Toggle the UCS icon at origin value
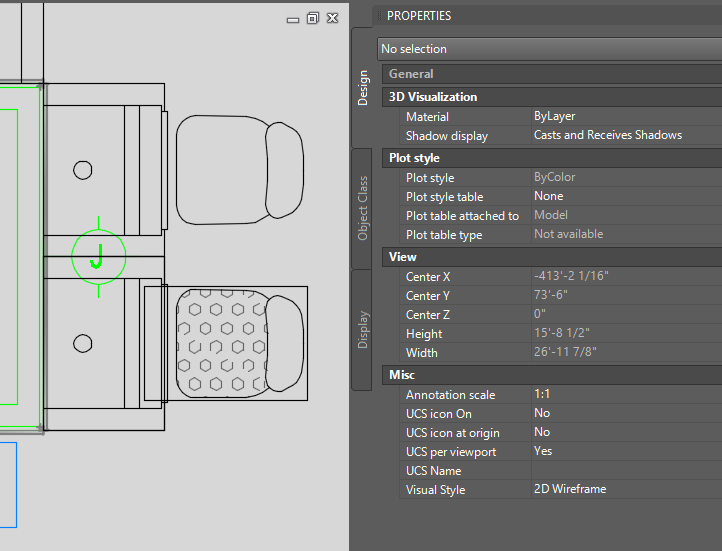722x551 pixels. click(627, 432)
